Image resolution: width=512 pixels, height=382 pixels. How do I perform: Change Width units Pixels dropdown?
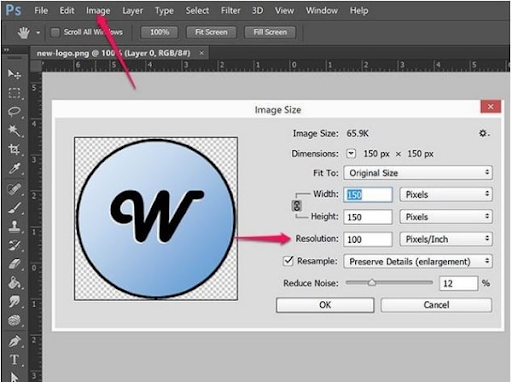pyautogui.click(x=446, y=194)
